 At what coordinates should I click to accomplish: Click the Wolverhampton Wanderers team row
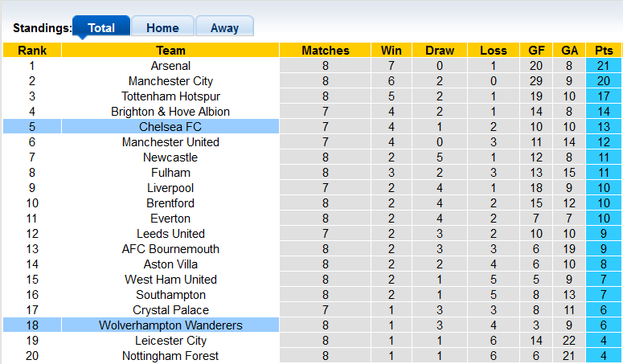(x=170, y=325)
